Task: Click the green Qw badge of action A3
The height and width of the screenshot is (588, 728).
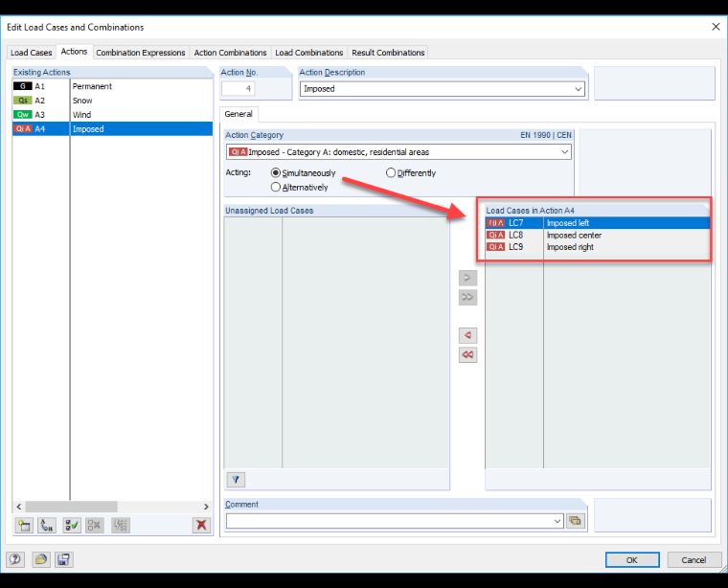Action: (23, 115)
